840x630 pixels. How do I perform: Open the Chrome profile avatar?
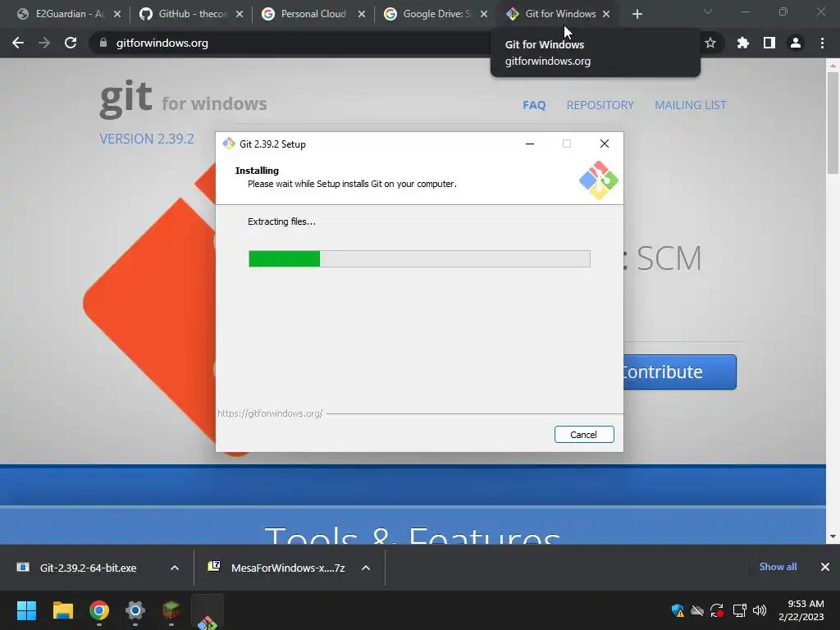pos(796,43)
